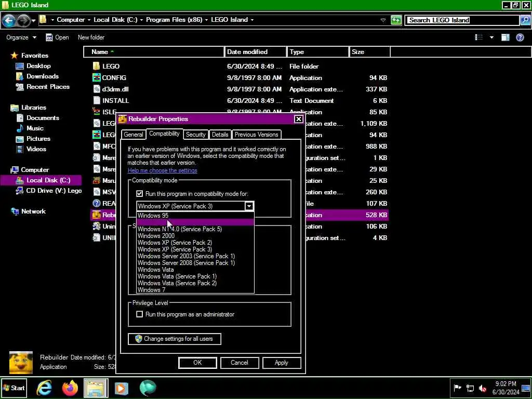Screen dimensions: 532x399
Task: Open the Videos library
Action: pyautogui.click(x=31, y=149)
